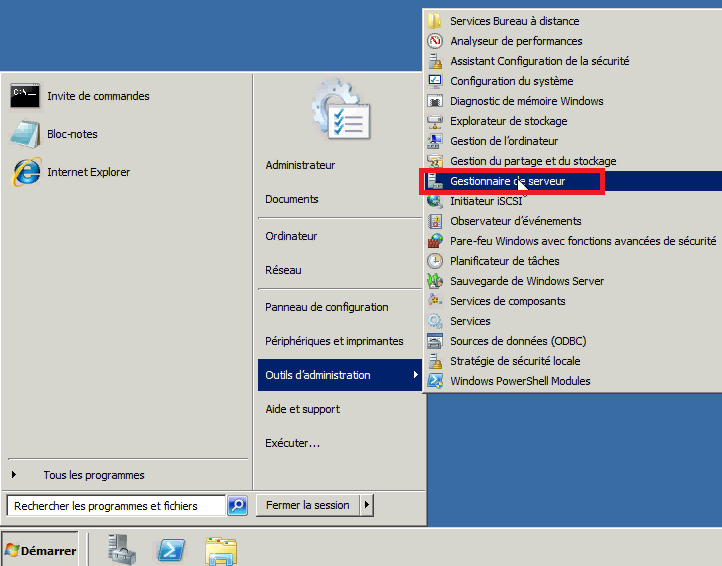Click Gestion du partage et du stockage icon
This screenshot has width=722, height=566.
coord(435,161)
